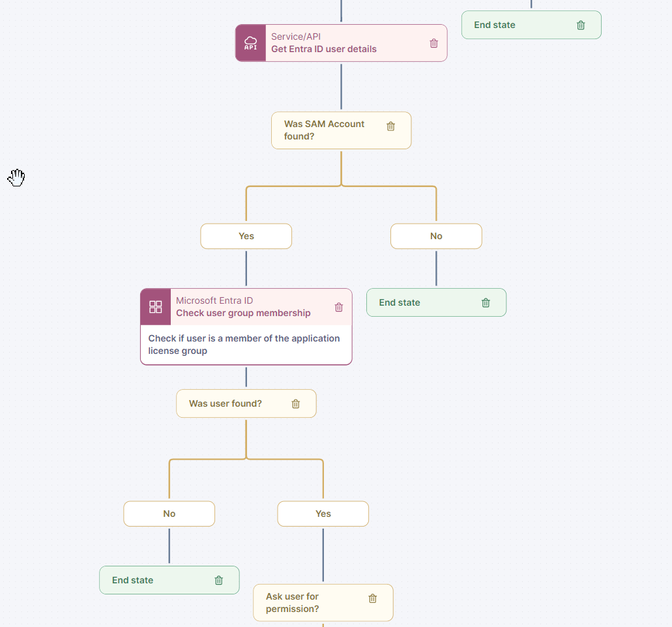Click the license group description text

pyautogui.click(x=244, y=345)
